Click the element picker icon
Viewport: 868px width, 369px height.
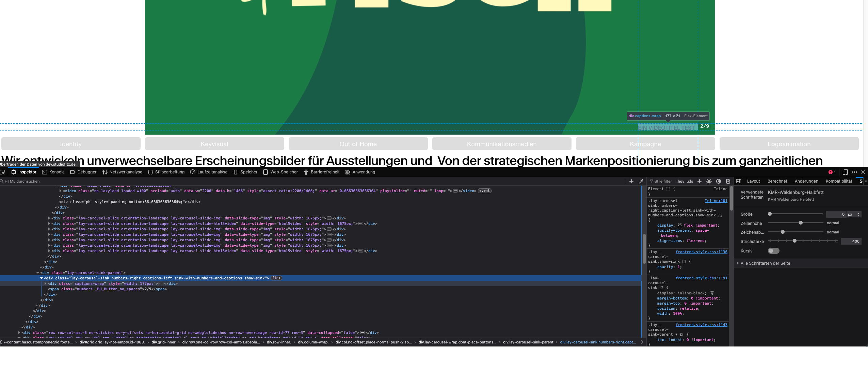pos(3,172)
